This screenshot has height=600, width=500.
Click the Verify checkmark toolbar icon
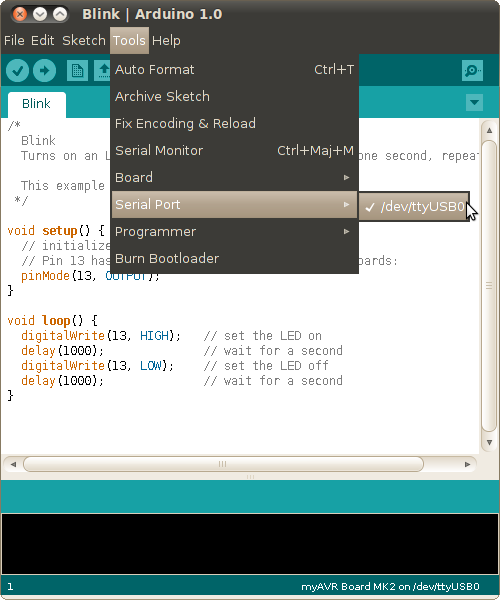[18, 70]
